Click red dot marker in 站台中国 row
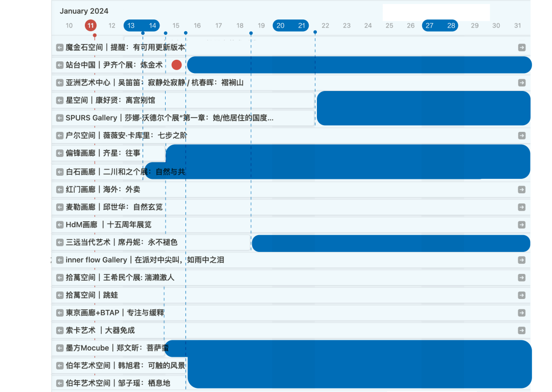Image resolution: width=552 pixels, height=392 pixels. click(x=176, y=65)
